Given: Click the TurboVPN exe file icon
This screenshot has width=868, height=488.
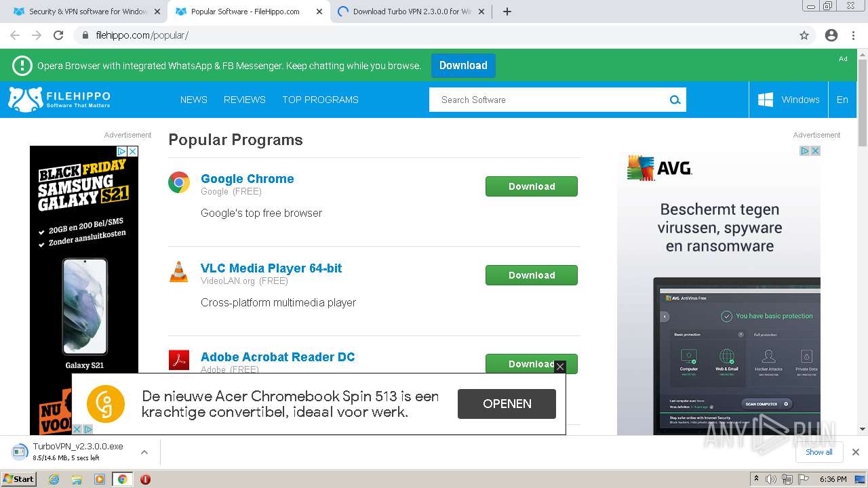Looking at the screenshot, I should coord(19,452).
